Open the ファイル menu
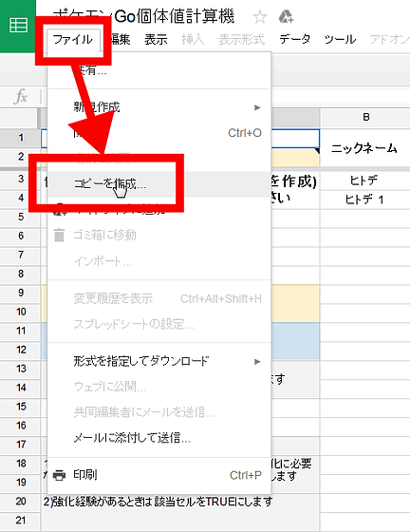This screenshot has width=410, height=532. coord(73,40)
